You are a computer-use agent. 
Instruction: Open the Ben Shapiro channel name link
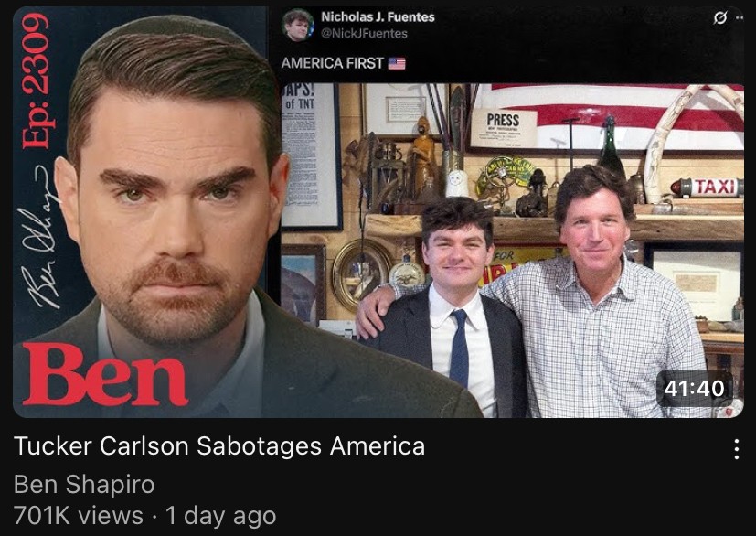84,484
